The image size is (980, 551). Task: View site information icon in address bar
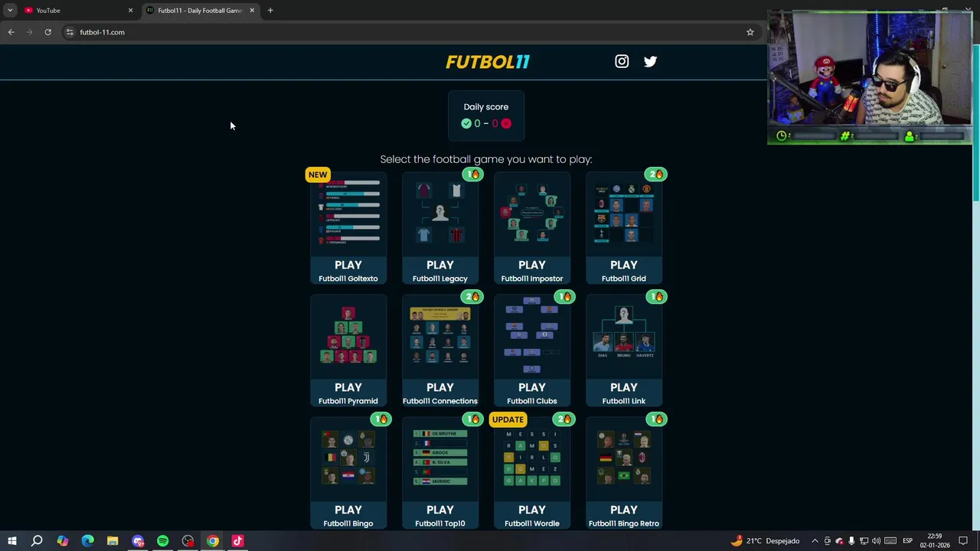click(70, 32)
